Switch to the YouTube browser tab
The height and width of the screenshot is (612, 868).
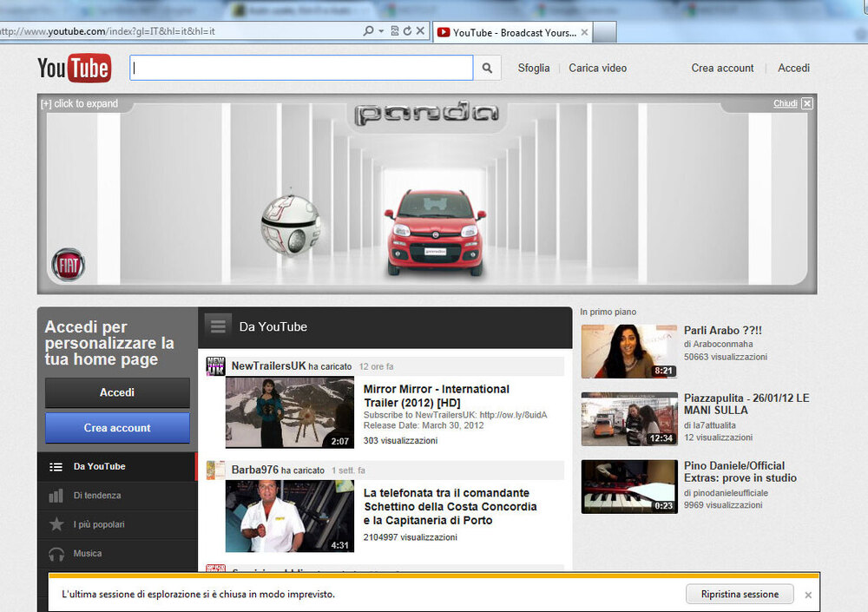514,33
